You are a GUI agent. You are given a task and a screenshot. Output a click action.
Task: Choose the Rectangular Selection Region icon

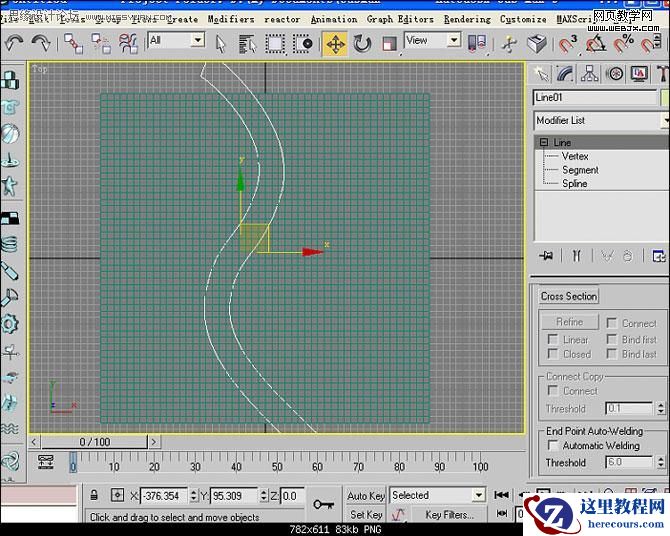275,44
